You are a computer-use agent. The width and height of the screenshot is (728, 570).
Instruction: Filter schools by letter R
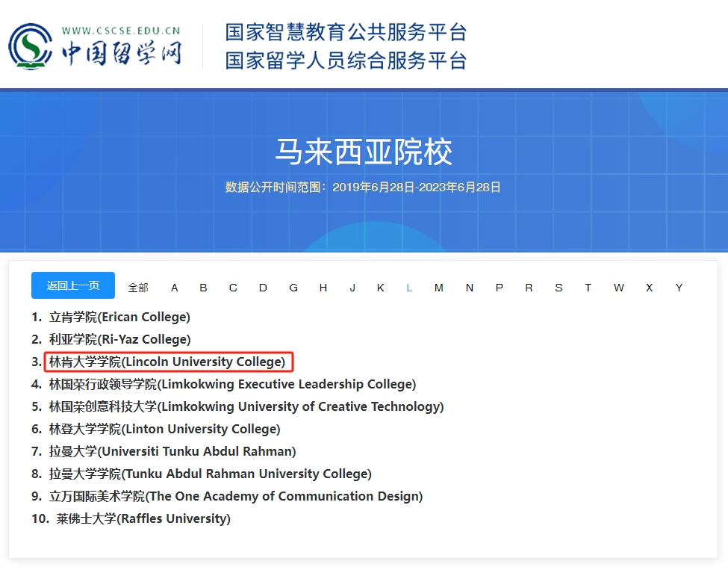click(x=529, y=288)
